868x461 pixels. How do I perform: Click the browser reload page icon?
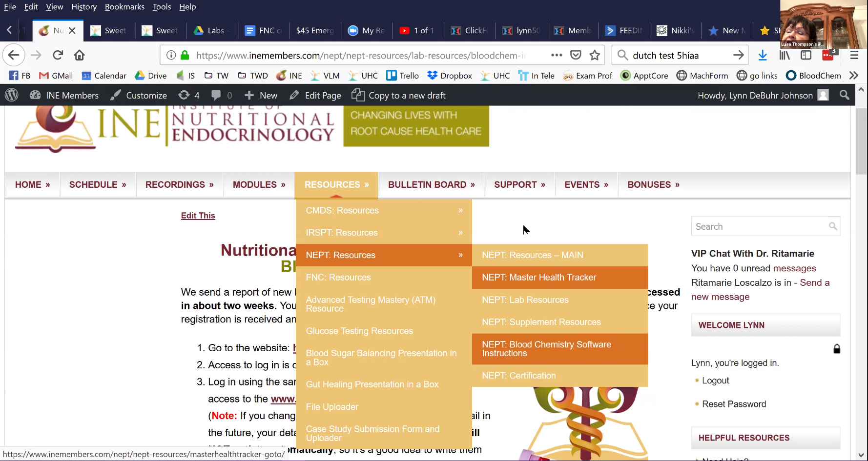point(58,55)
